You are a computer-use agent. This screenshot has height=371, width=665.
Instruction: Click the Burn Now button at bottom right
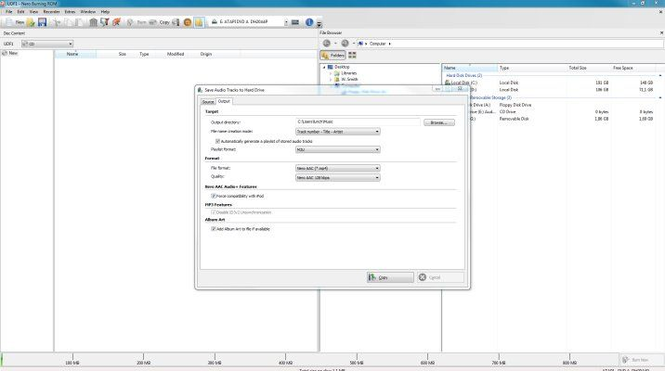[640, 360]
